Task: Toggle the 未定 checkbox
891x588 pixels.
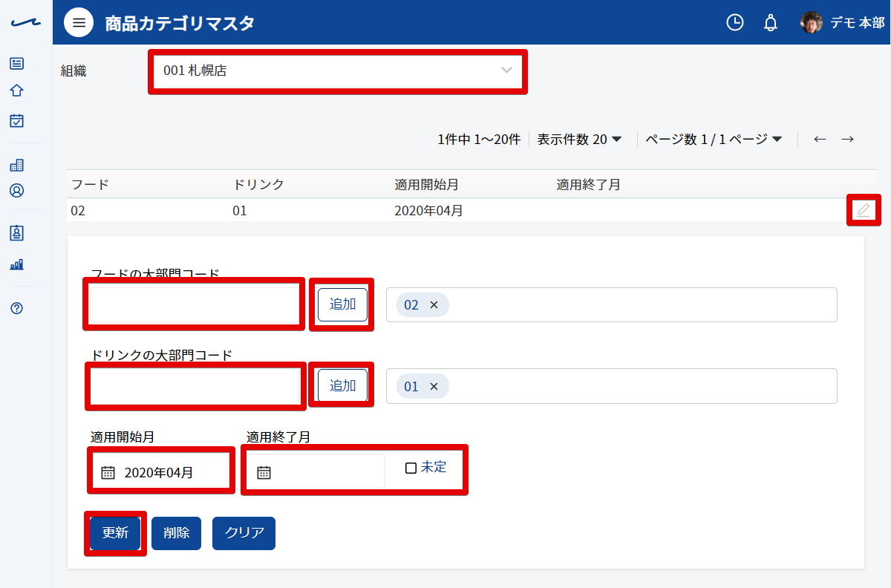Action: point(411,468)
